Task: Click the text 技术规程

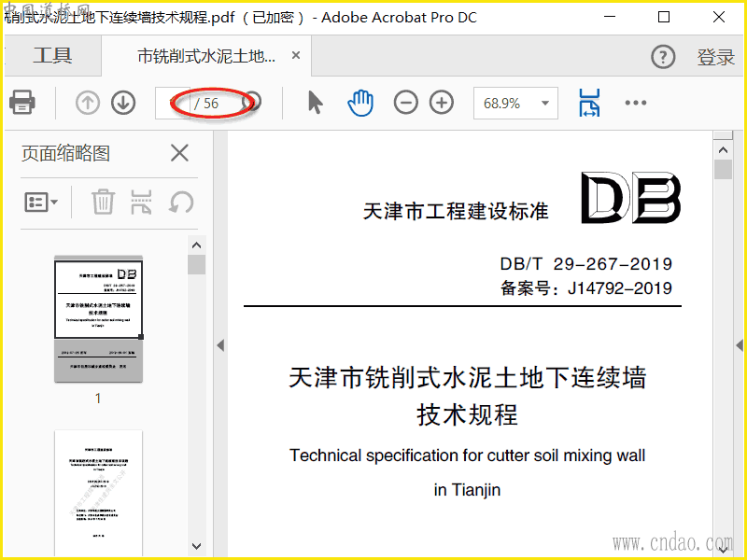Action: click(x=467, y=414)
